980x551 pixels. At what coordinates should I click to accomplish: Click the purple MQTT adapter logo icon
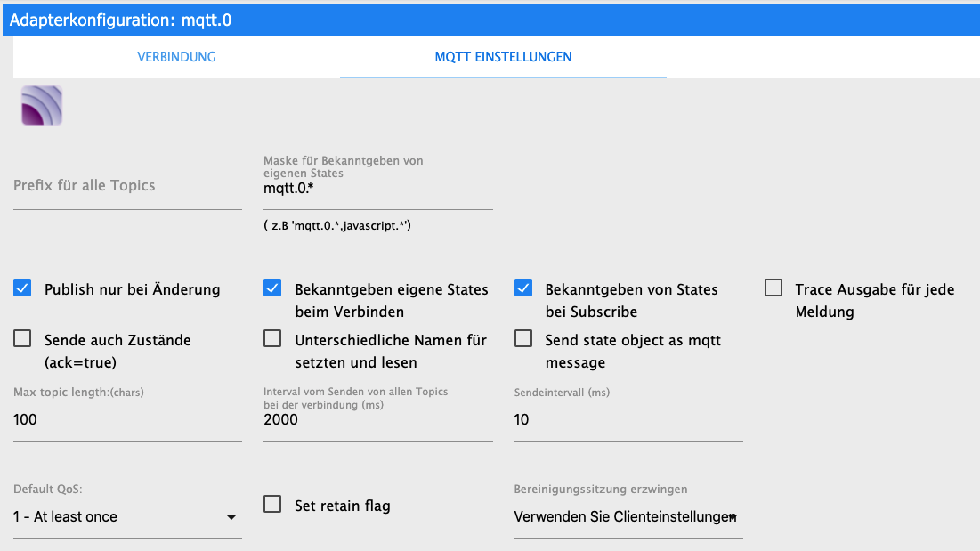[42, 106]
